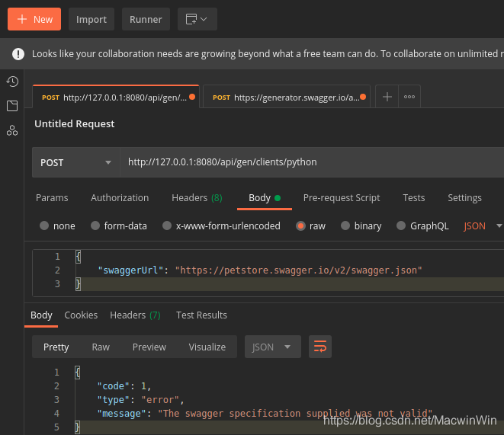504x435 pixels.
Task: Click the collaboration banner message text
Action: click(268, 54)
